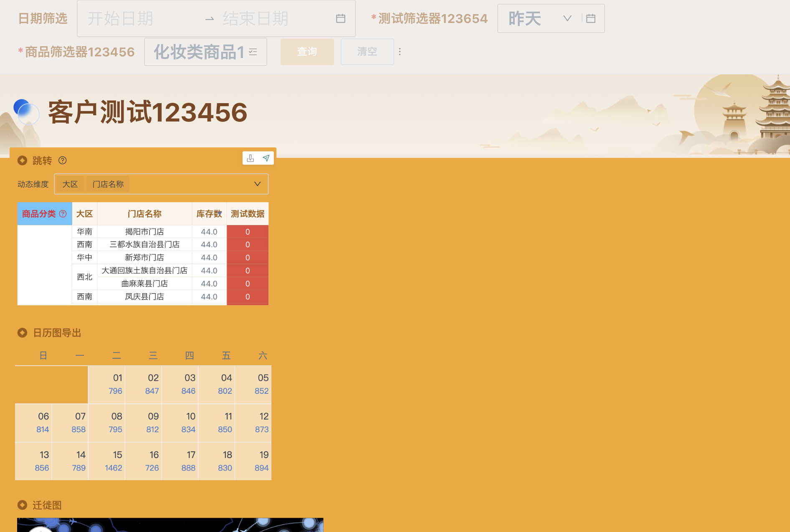
Task: Collapse the 跳转 section via its arrow icon
Action: pyautogui.click(x=22, y=160)
